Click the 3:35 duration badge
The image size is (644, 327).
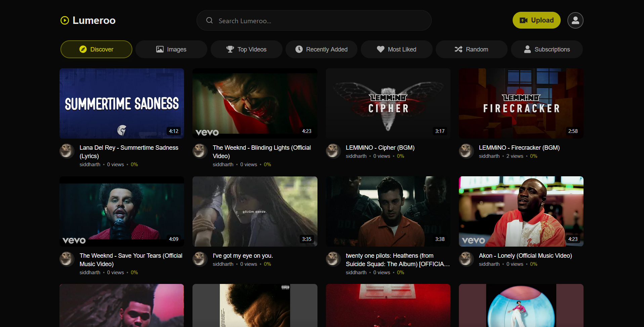[x=307, y=239]
